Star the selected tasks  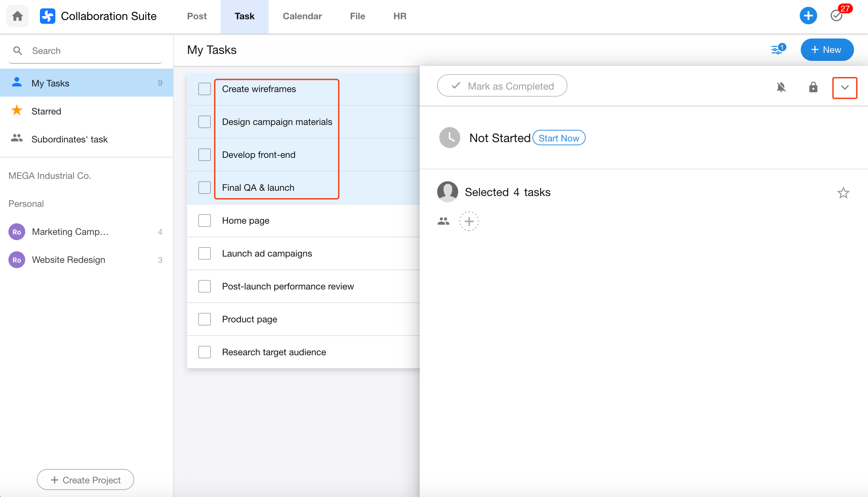coord(843,192)
